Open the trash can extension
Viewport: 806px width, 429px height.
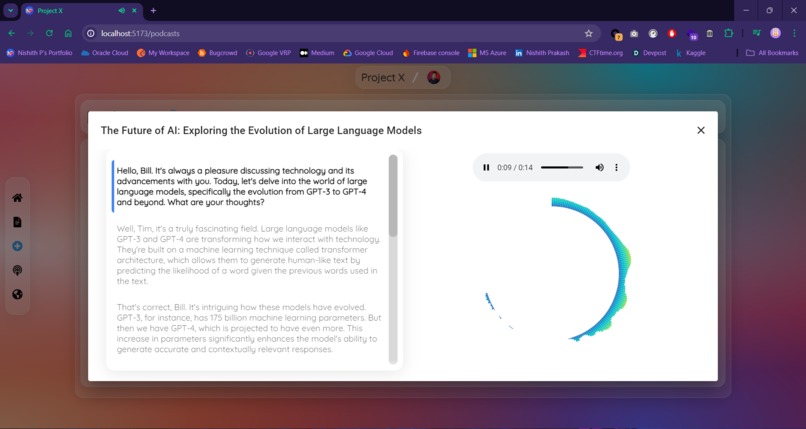tap(709, 33)
